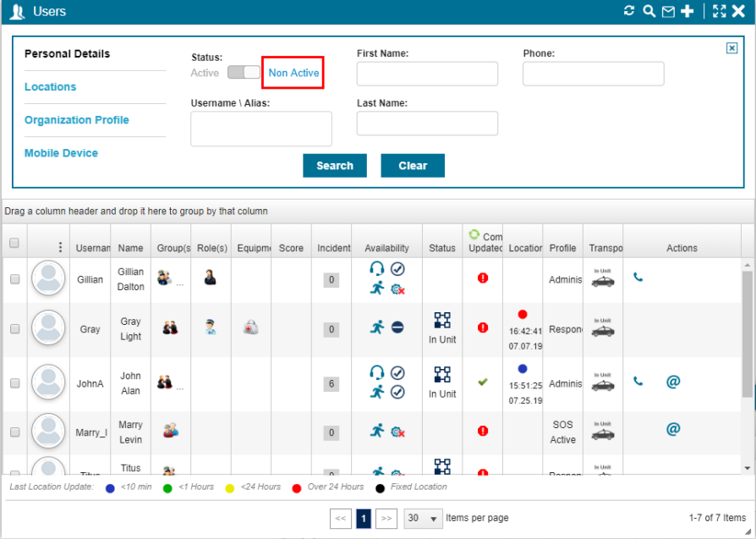
Task: Open the items per page dropdown
Action: pyautogui.click(x=424, y=518)
